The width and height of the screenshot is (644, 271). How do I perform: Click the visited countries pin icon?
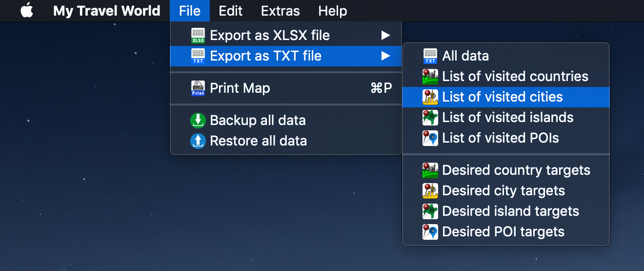tap(430, 77)
